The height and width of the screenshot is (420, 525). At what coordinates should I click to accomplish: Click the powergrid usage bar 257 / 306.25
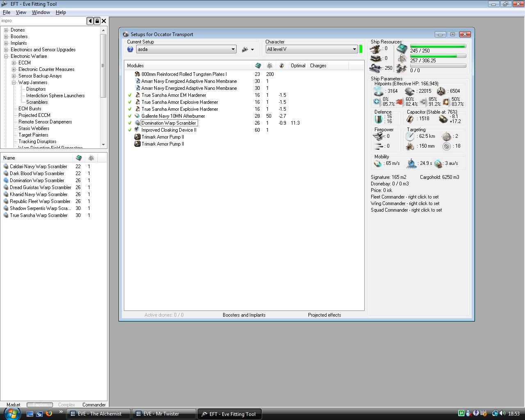click(x=438, y=56)
